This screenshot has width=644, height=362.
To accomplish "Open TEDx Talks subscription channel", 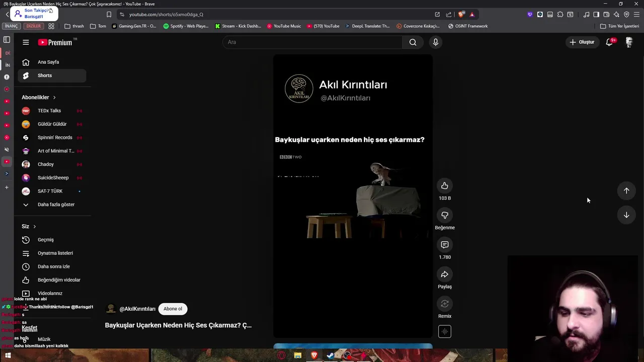I will [x=52, y=111].
